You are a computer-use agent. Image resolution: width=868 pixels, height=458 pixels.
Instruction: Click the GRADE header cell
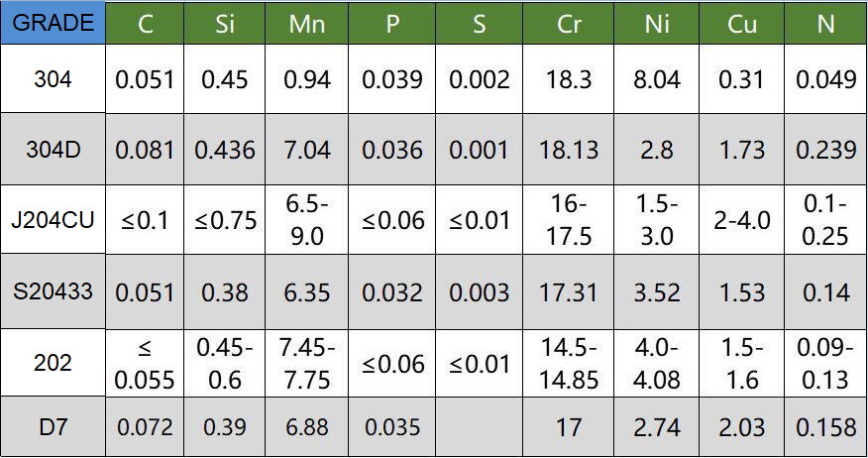[53, 23]
